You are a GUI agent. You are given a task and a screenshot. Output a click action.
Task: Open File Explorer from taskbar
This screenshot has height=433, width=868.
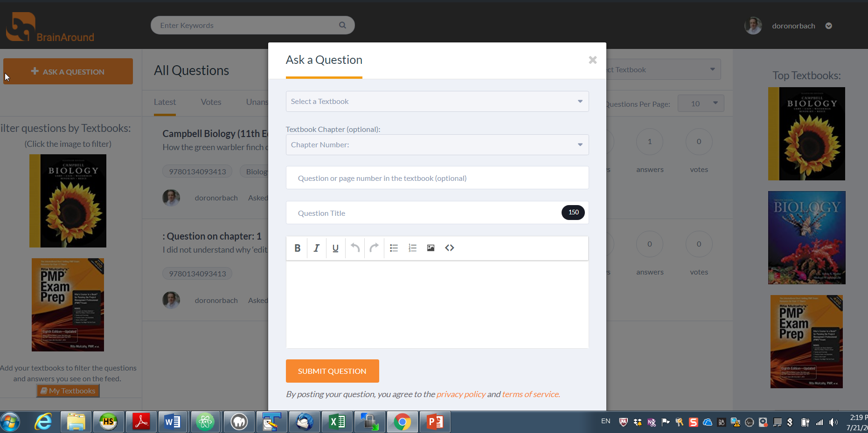pyautogui.click(x=76, y=422)
